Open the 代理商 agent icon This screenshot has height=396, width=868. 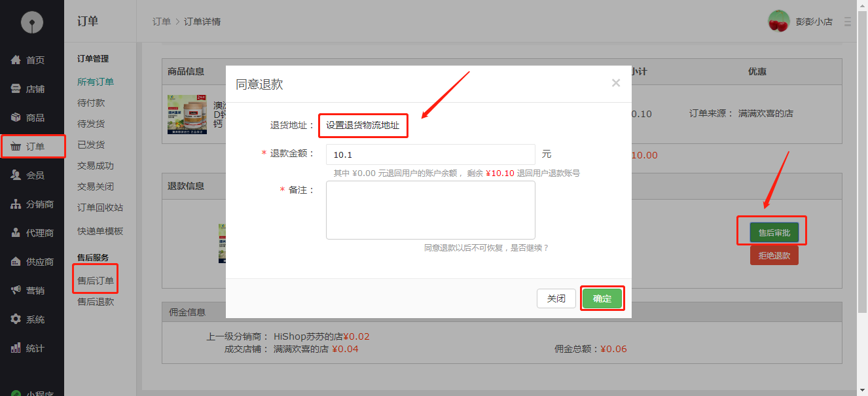(16, 232)
